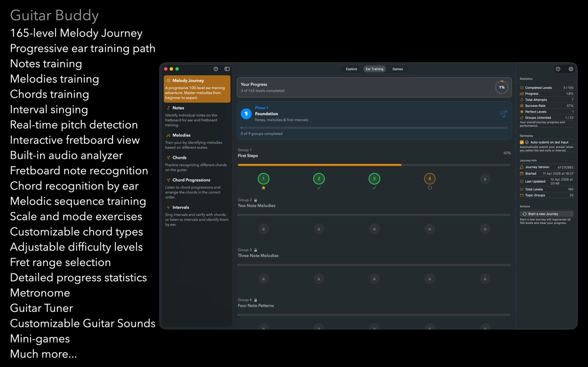The width and height of the screenshot is (588, 367).
Task: Open level 1 with gold star
Action: [x=263, y=179]
